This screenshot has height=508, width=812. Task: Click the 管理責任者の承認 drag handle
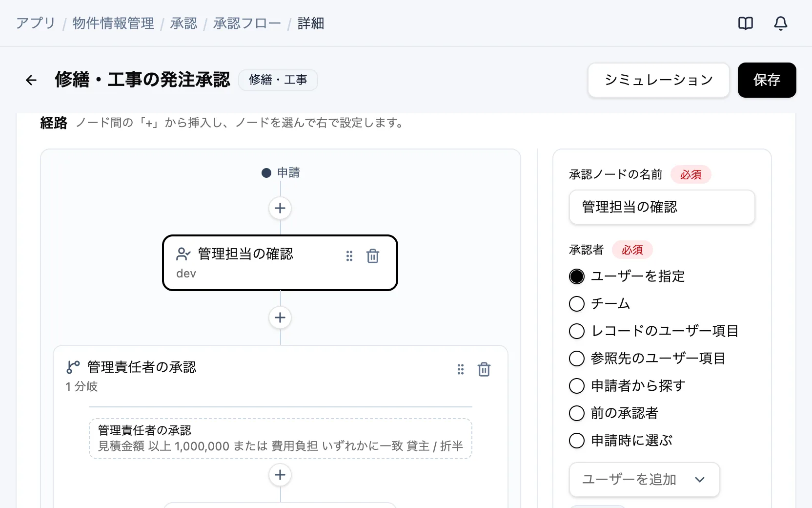(x=461, y=369)
